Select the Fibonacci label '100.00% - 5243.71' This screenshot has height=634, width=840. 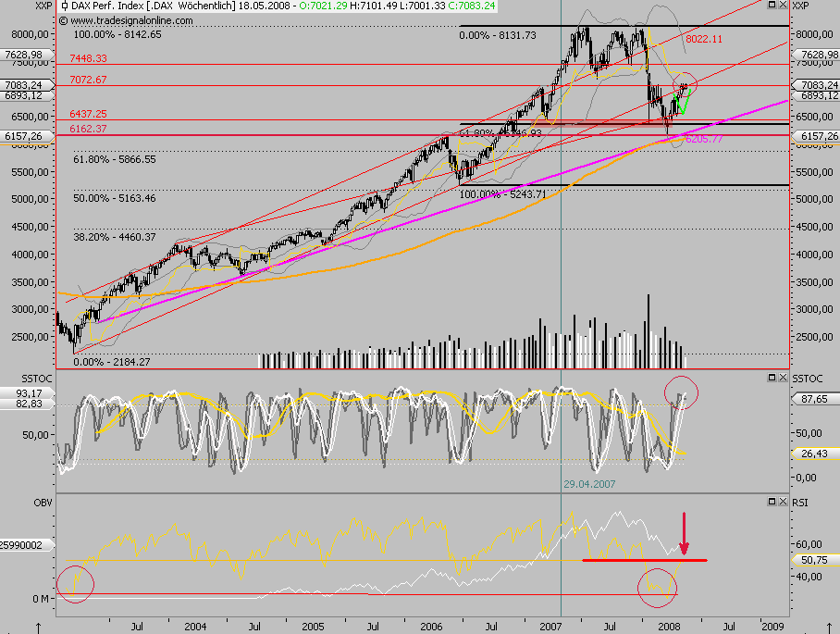click(502, 194)
